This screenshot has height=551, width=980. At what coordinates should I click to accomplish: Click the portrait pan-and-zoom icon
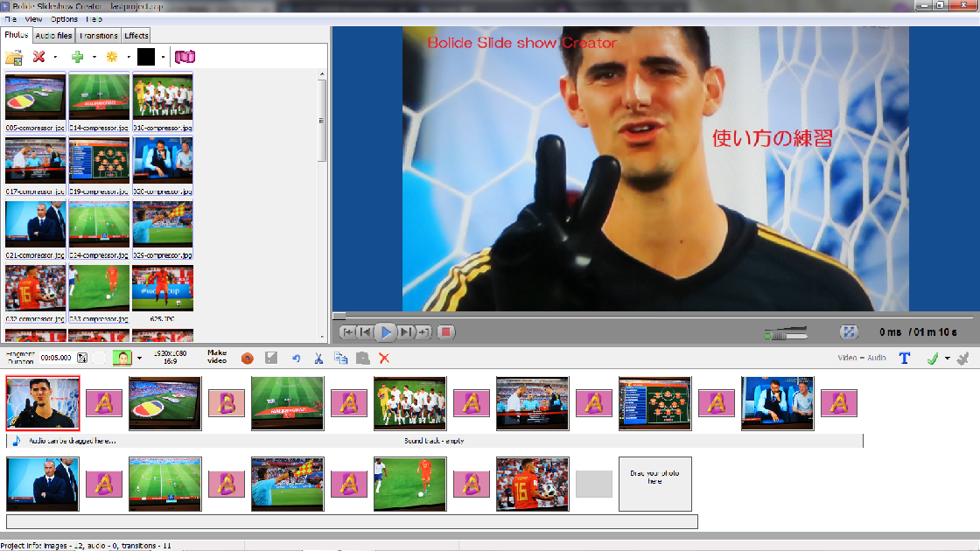(x=122, y=358)
